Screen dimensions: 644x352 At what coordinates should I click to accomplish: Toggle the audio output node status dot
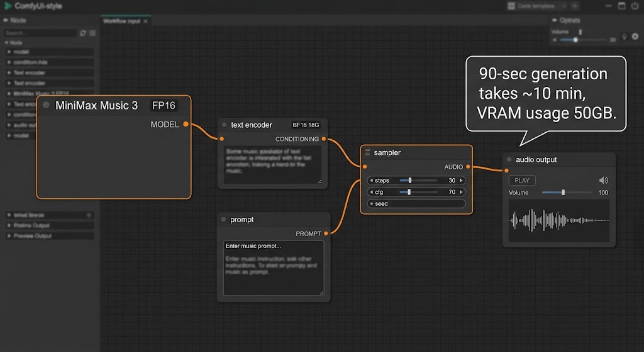[509, 159]
